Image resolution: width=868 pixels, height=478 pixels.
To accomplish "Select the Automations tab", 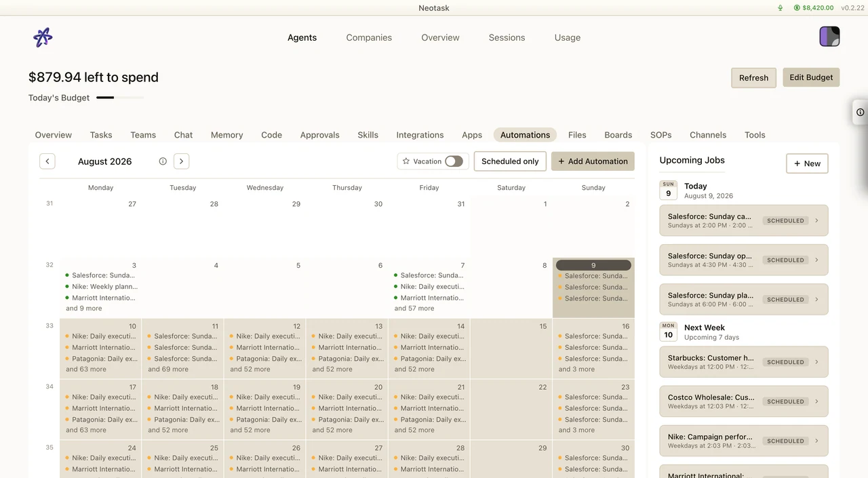I will click(x=525, y=135).
